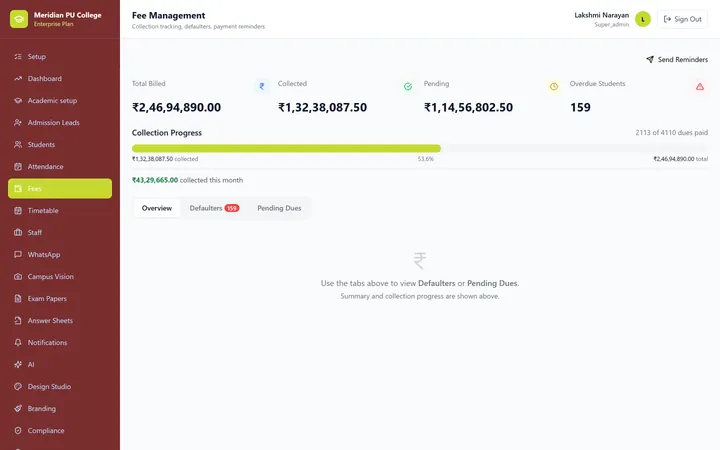Viewport: 720px width, 450px height.
Task: Open the Pending Dues tab
Action: pyautogui.click(x=279, y=208)
